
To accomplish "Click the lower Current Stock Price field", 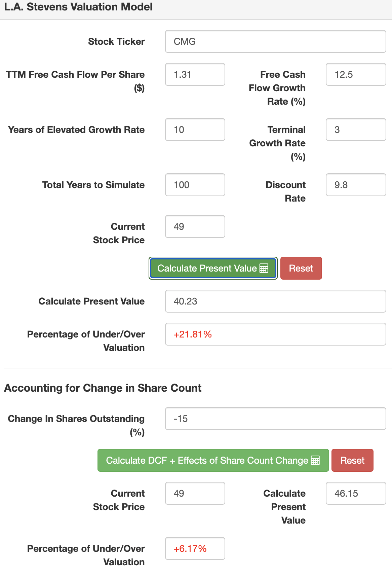I will (x=195, y=493).
